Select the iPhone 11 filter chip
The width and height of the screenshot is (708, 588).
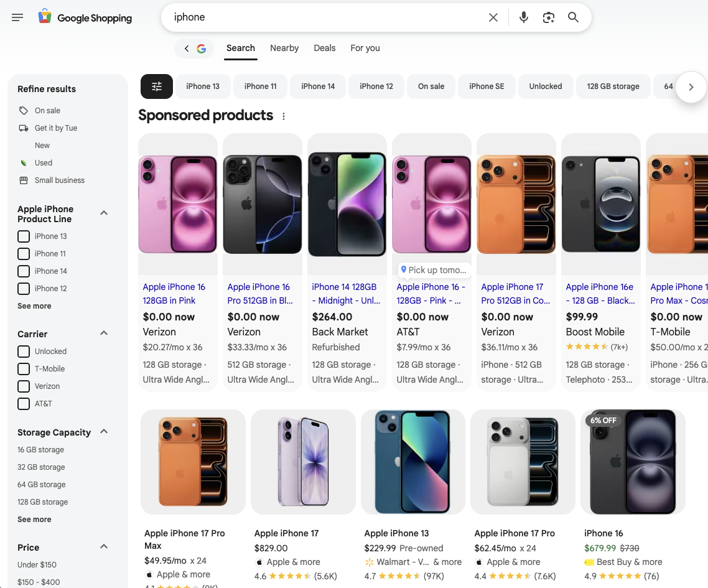[x=261, y=86]
